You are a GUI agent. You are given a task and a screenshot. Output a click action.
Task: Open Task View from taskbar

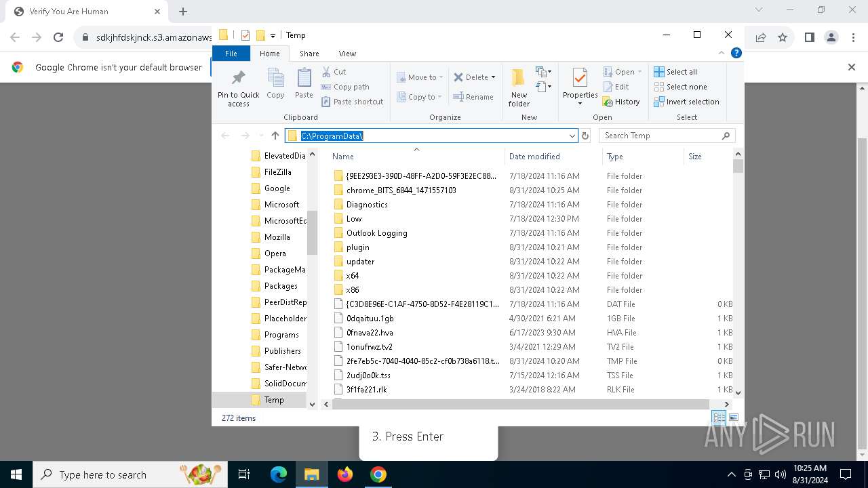pyautogui.click(x=244, y=474)
